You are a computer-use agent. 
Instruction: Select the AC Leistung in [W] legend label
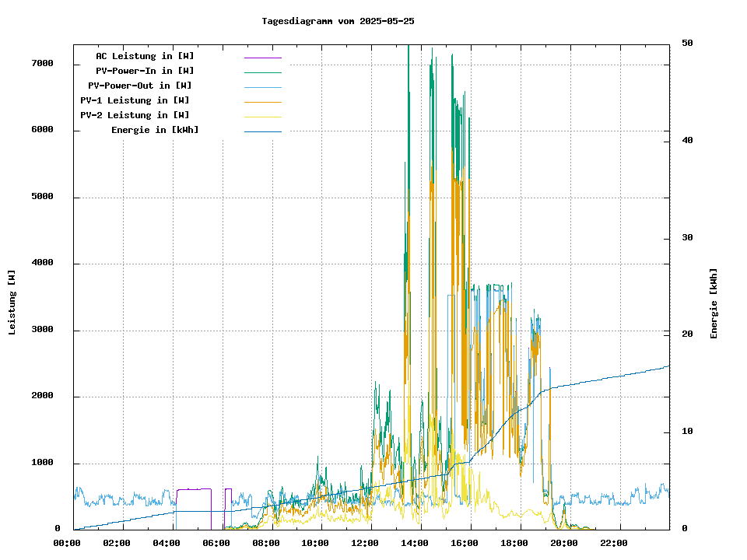pyautogui.click(x=145, y=56)
